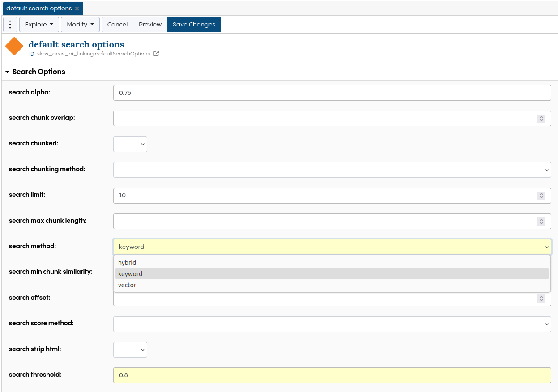Click the up stepper on search offset

pos(541,296)
